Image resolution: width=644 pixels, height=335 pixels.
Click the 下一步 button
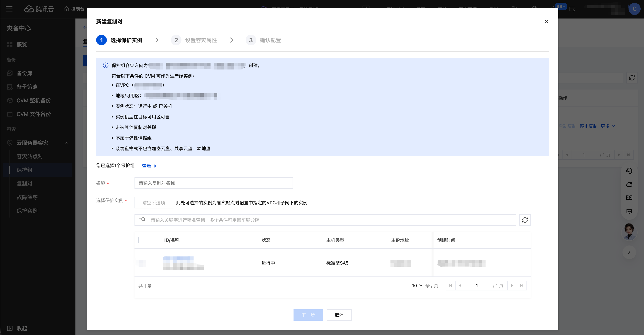point(308,315)
